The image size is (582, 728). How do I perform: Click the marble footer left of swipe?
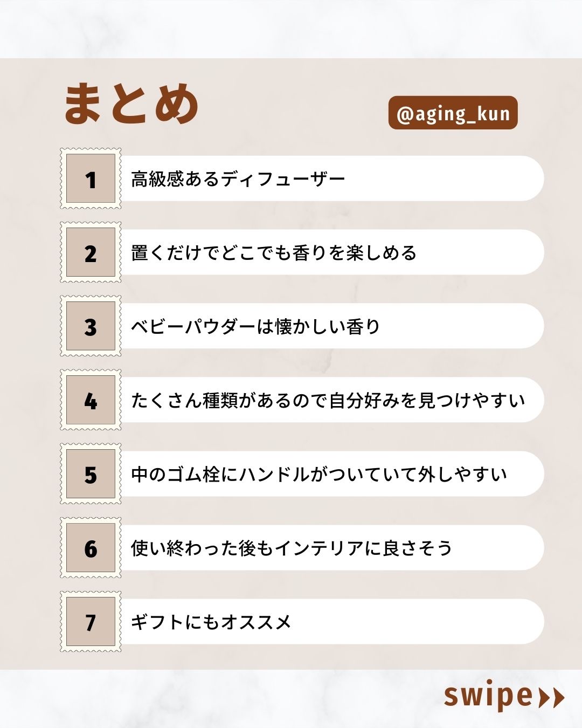coord(216,698)
